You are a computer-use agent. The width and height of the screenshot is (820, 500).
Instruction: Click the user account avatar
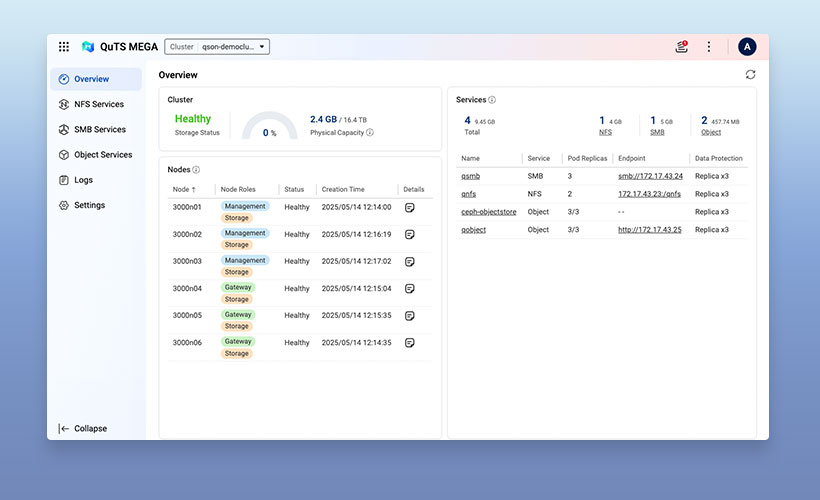[747, 47]
